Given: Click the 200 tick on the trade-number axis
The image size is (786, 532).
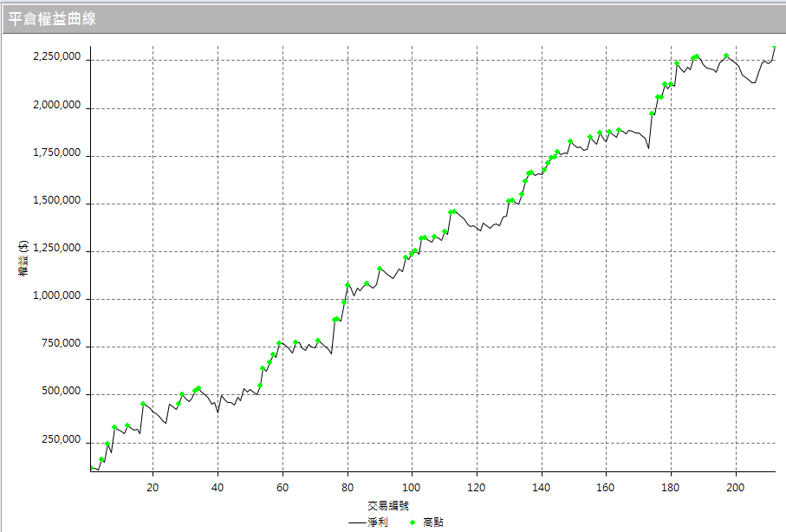Looking at the screenshot, I should pyautogui.click(x=736, y=487).
